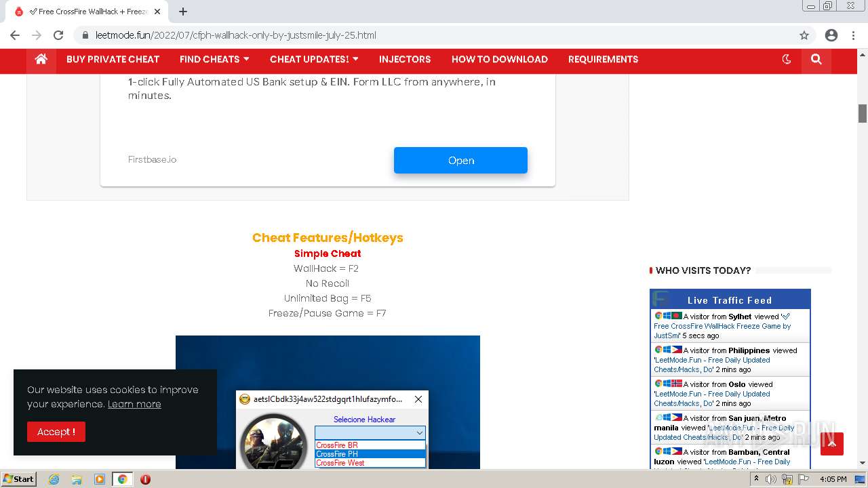Screen dimensions: 868x488
Task: View site security lock icon
Action: coord(85,35)
